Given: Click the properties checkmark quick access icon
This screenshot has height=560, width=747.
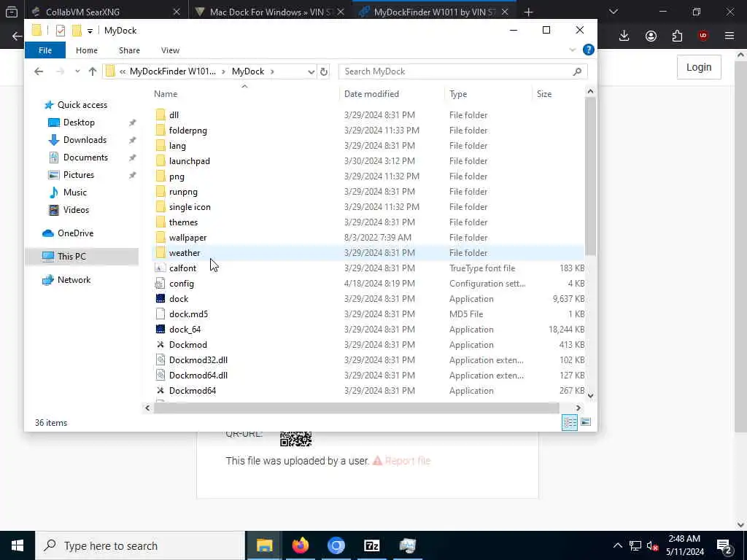Looking at the screenshot, I should point(61,31).
